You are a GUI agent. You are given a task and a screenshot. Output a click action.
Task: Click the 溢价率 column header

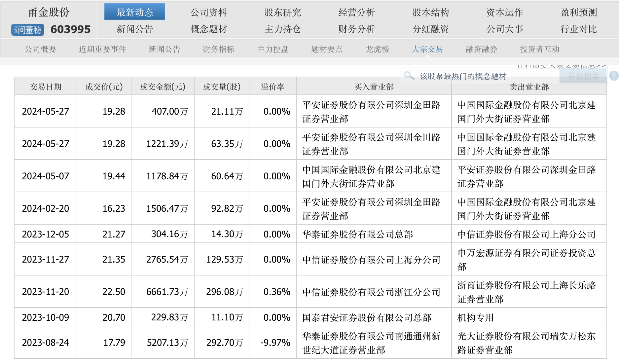pyautogui.click(x=273, y=87)
